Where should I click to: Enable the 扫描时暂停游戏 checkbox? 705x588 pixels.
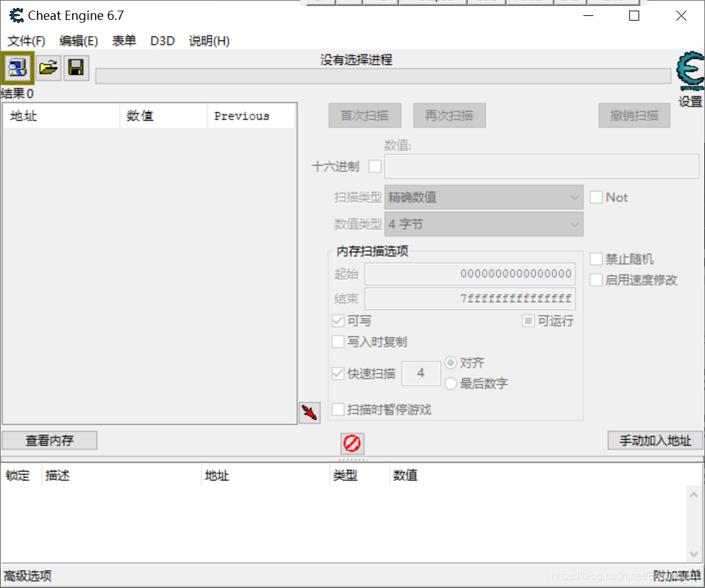point(338,409)
